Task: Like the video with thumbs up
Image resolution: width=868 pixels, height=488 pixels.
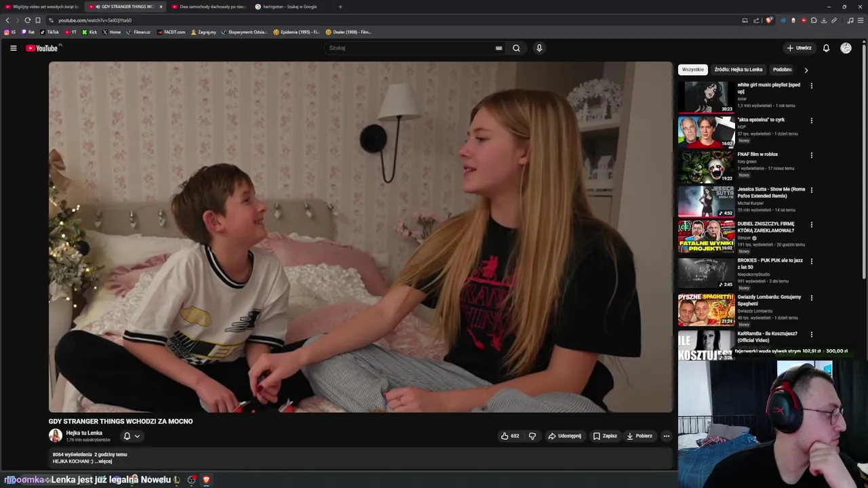Action: pyautogui.click(x=510, y=436)
